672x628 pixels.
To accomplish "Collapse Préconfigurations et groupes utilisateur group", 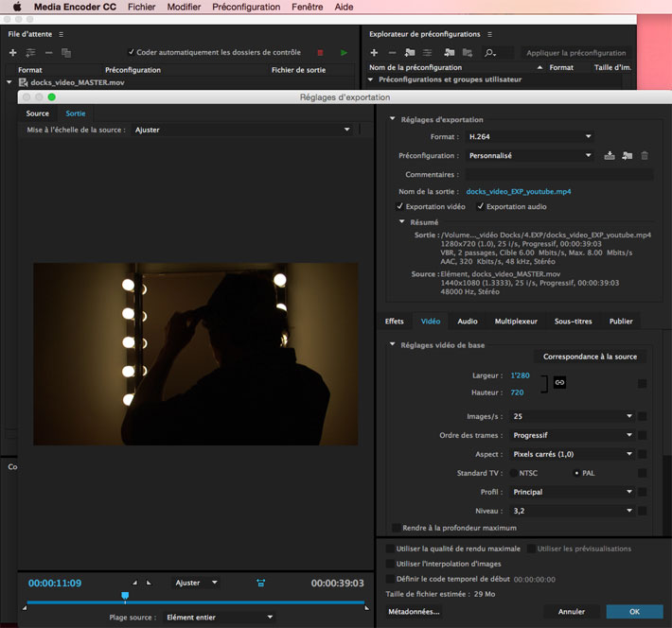I will coord(370,79).
